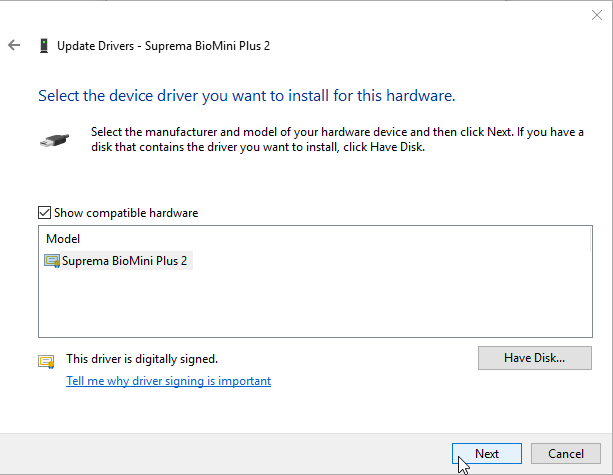613x475 pixels.
Task: Click the Model column header
Action: tap(63, 239)
